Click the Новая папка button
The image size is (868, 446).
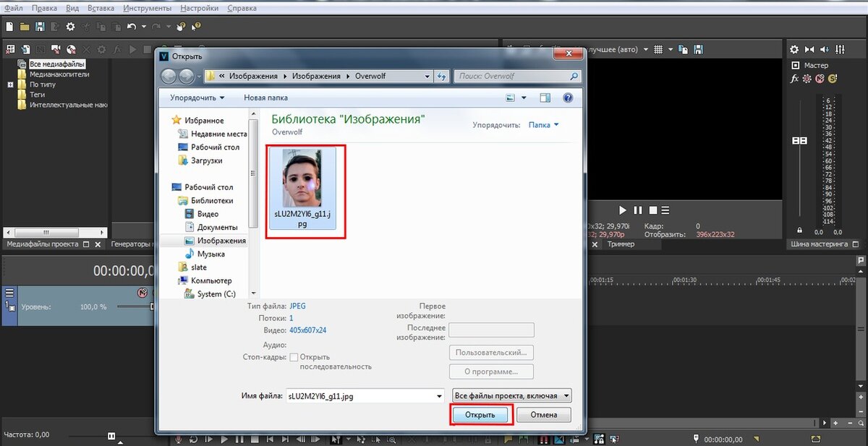point(265,98)
